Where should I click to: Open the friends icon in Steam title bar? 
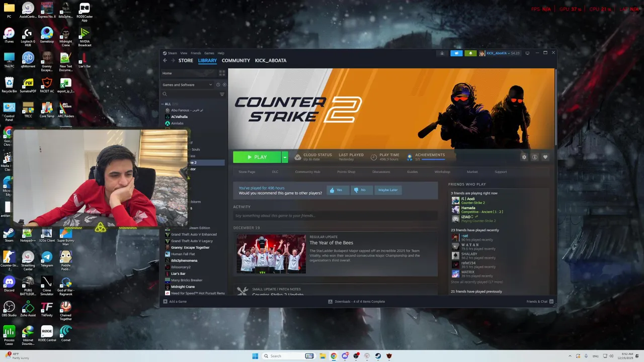tap(442, 53)
